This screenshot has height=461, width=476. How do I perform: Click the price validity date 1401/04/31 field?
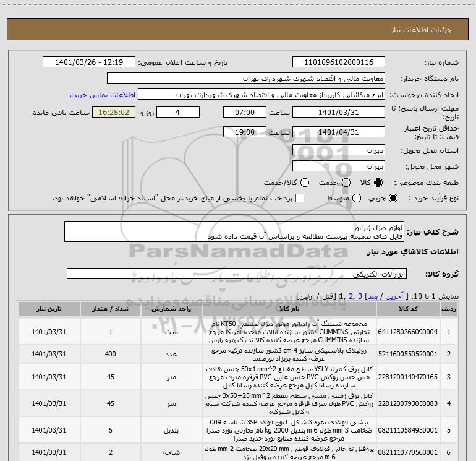339,132
